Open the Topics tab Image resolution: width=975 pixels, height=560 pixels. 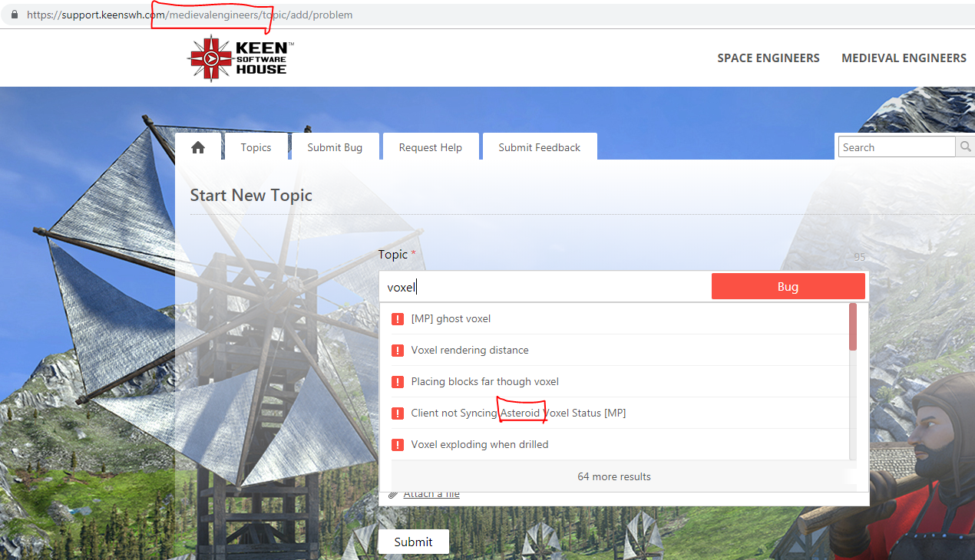tap(256, 147)
